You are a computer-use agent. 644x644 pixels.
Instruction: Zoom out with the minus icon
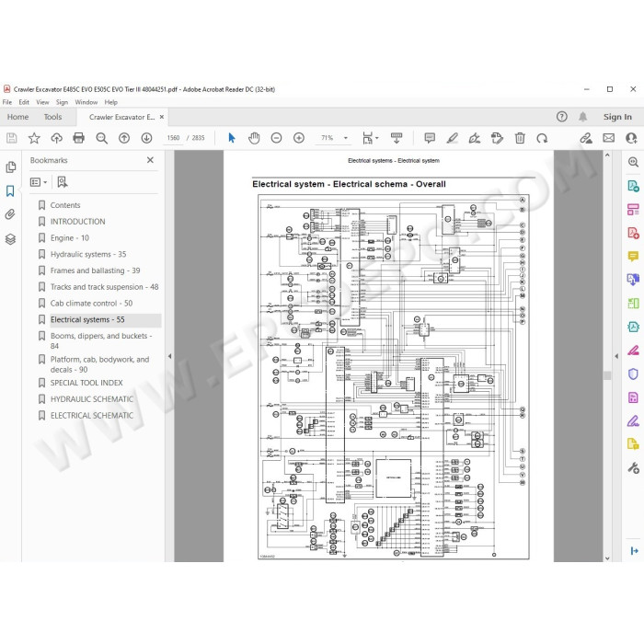[276, 138]
